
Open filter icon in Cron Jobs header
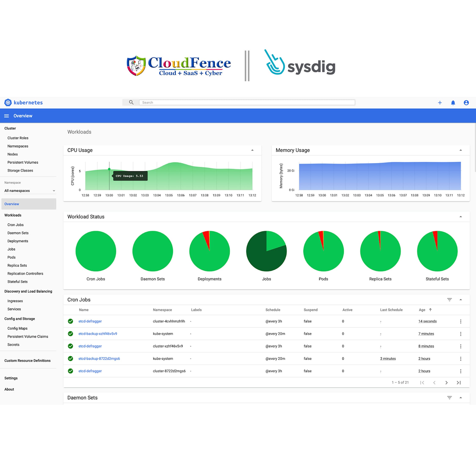pyautogui.click(x=449, y=300)
